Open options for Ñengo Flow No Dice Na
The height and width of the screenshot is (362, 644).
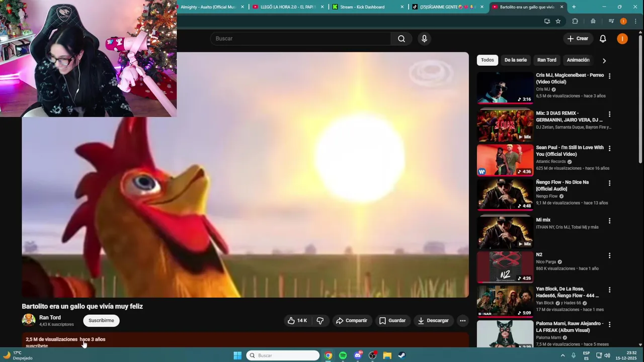[609, 183]
